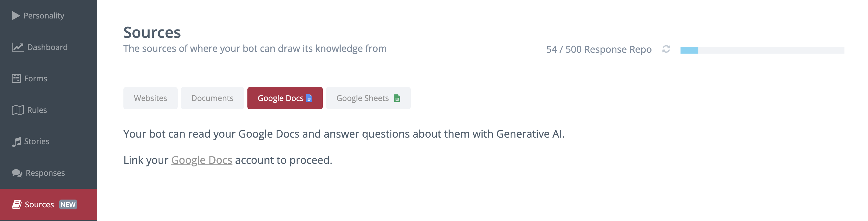Open the Rules sidebar section
Viewport: 868px width, 221px height.
click(37, 110)
